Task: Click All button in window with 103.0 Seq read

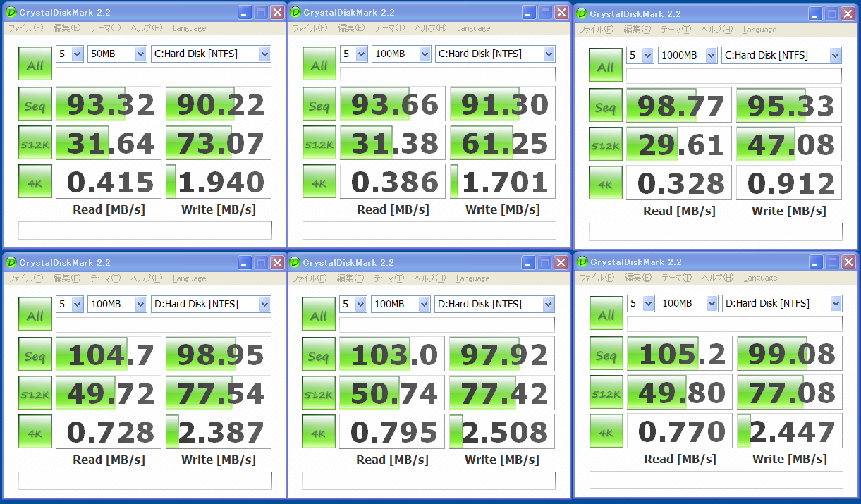Action: (319, 314)
